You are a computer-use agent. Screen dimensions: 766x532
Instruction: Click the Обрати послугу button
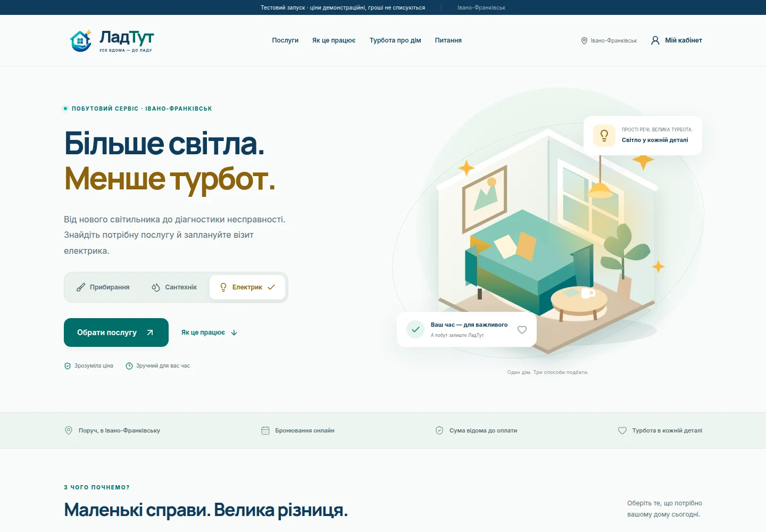[x=116, y=332]
